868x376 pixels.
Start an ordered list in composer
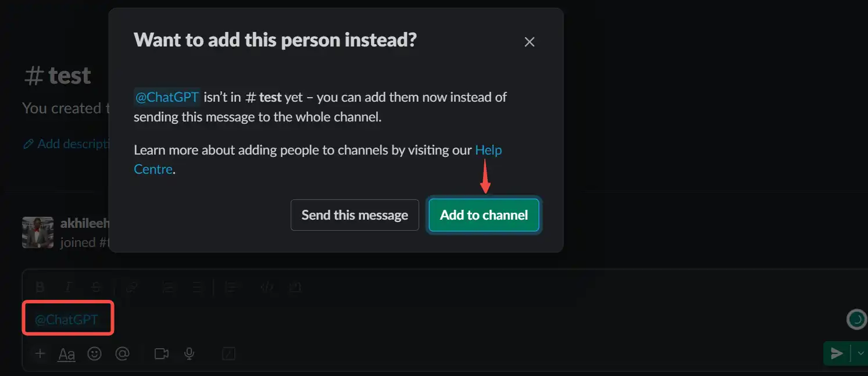(x=168, y=287)
